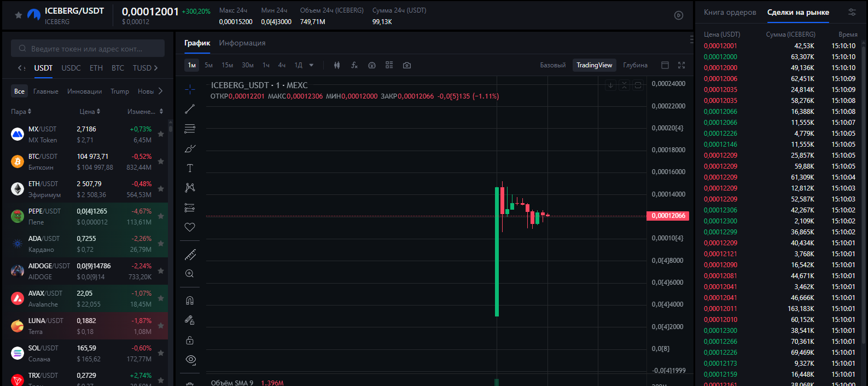Select the TUSD market tab
868x386 pixels.
(x=142, y=68)
